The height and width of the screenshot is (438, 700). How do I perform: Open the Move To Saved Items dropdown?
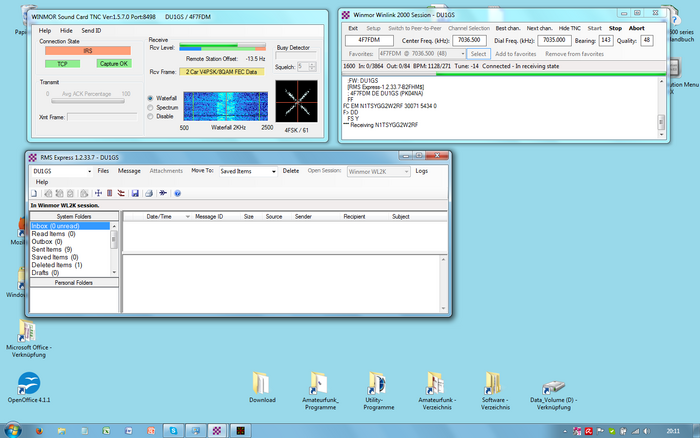point(273,171)
